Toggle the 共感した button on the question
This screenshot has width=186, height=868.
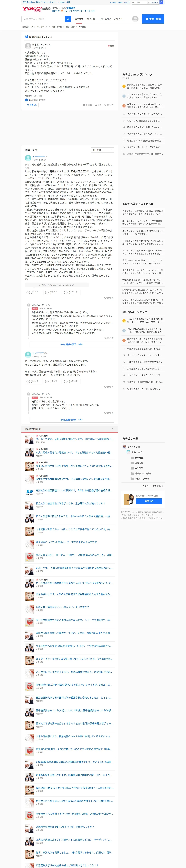click(x=32, y=105)
